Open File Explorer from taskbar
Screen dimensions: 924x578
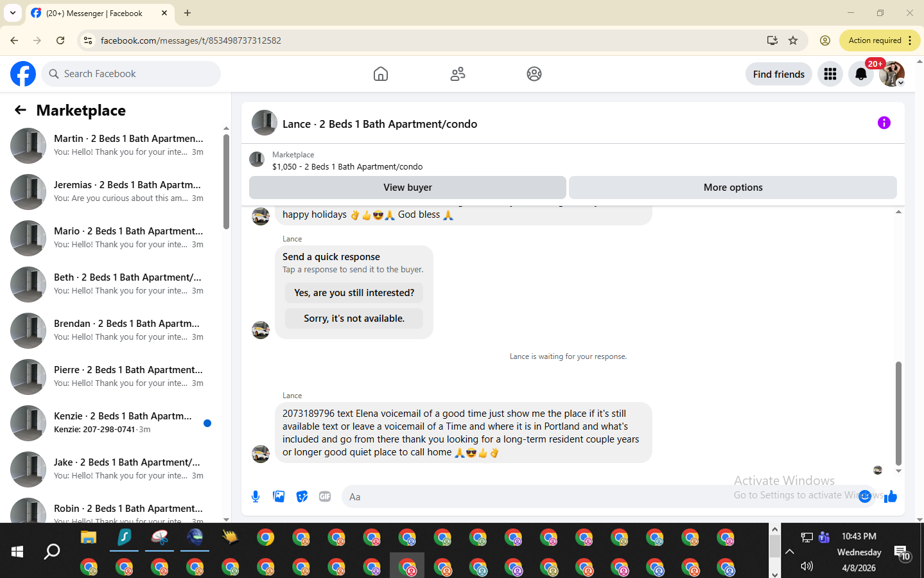(89, 537)
